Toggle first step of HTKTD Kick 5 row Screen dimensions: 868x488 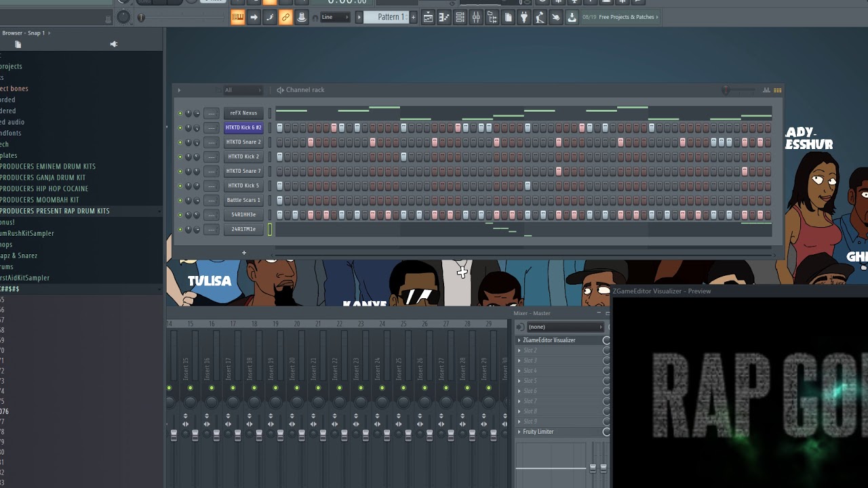tap(279, 186)
